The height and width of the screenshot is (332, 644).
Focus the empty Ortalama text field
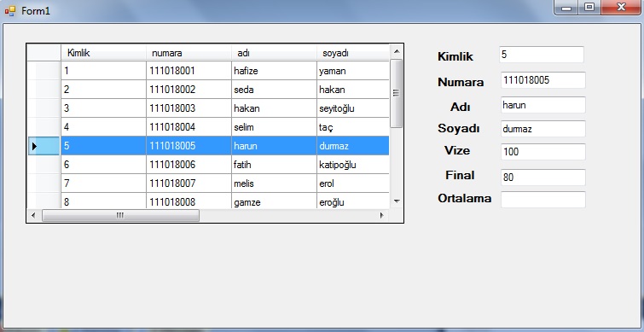tap(543, 200)
